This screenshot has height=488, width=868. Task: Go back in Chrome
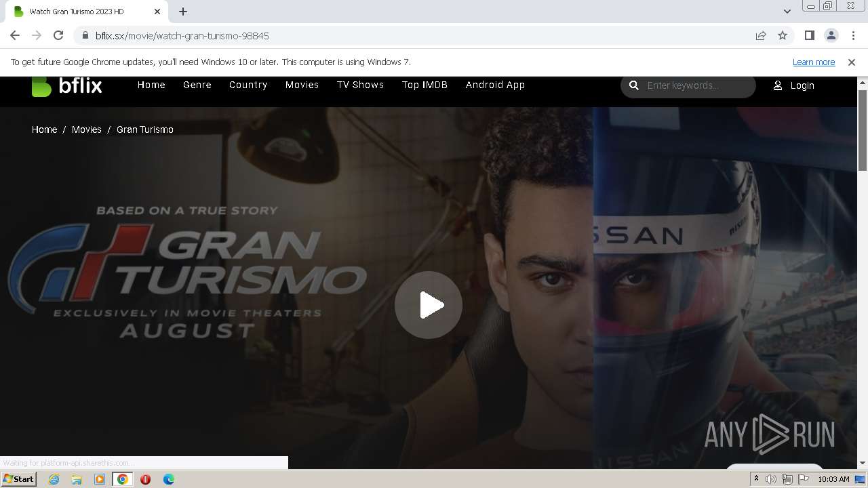tap(15, 35)
